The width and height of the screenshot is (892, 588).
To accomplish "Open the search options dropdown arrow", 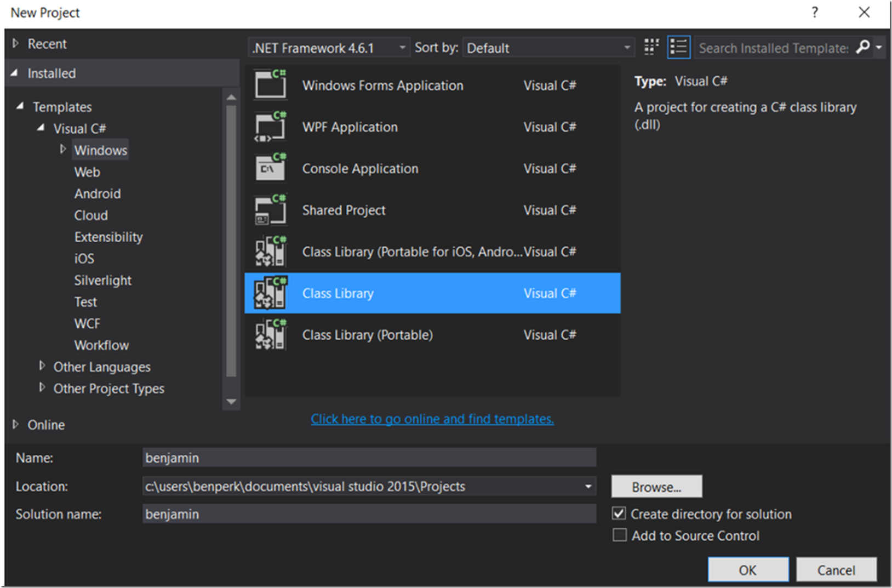I will click(879, 48).
